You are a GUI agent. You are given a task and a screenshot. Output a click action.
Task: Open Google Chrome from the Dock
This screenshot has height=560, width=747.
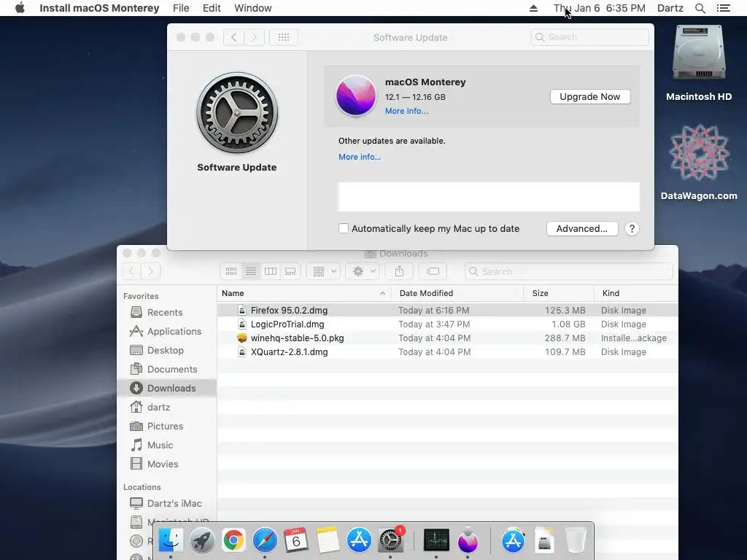233,540
